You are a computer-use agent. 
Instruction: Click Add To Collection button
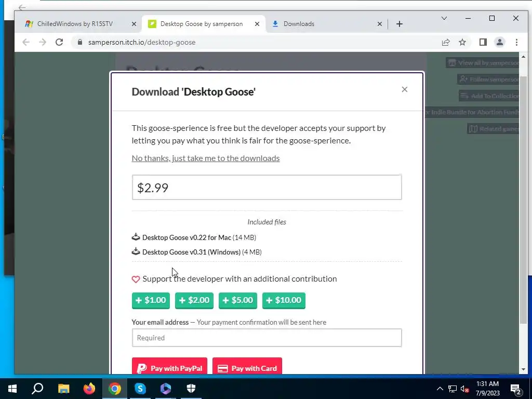coord(489,96)
